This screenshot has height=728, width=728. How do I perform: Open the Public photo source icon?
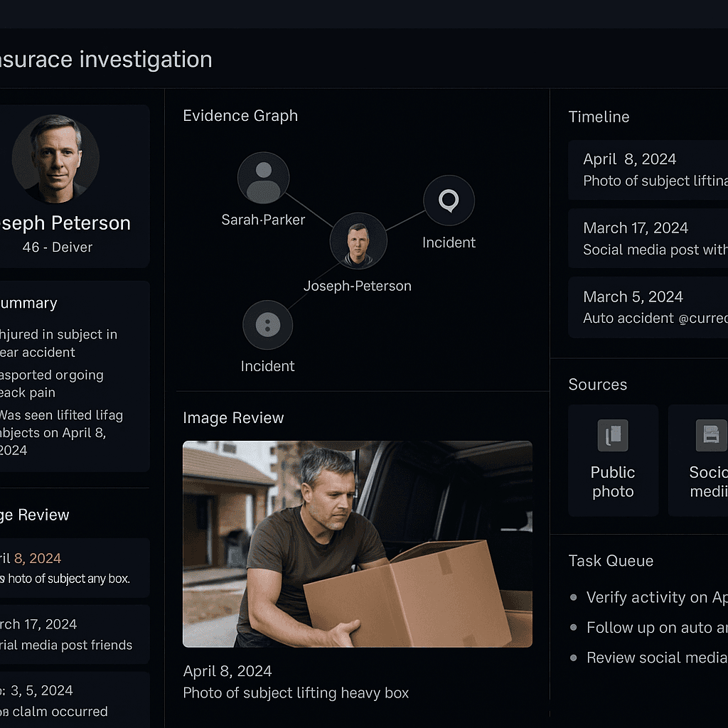click(612, 435)
